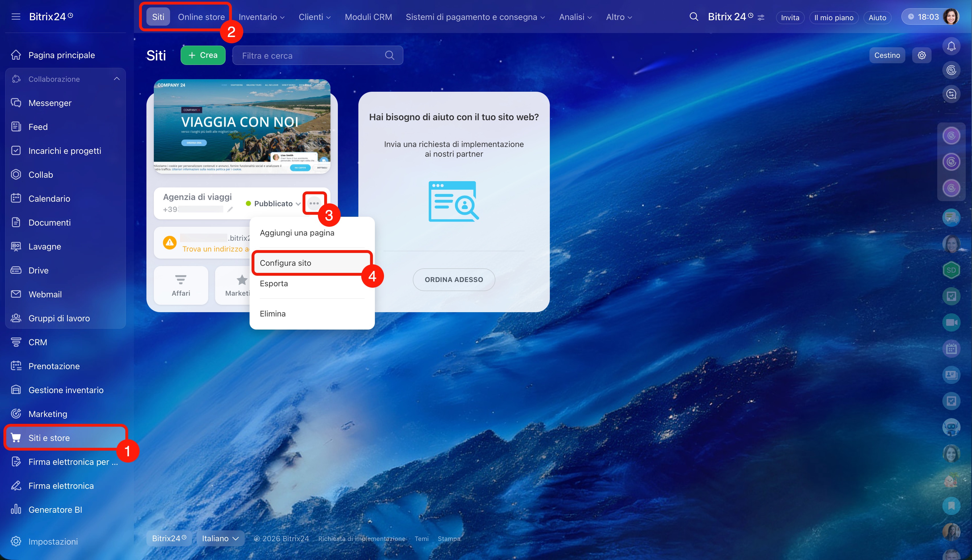Screen dimensions: 972x560
Task: Open the three-dots site actions button
Action: pyautogui.click(x=314, y=203)
